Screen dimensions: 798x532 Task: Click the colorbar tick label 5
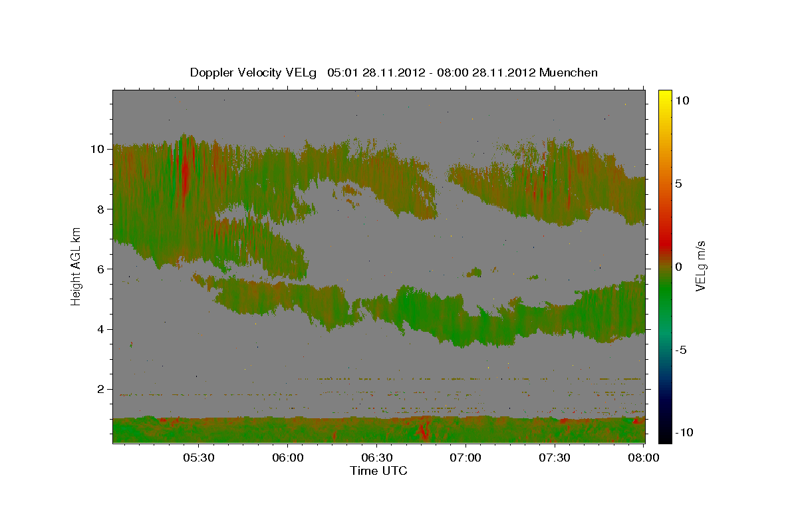678,183
